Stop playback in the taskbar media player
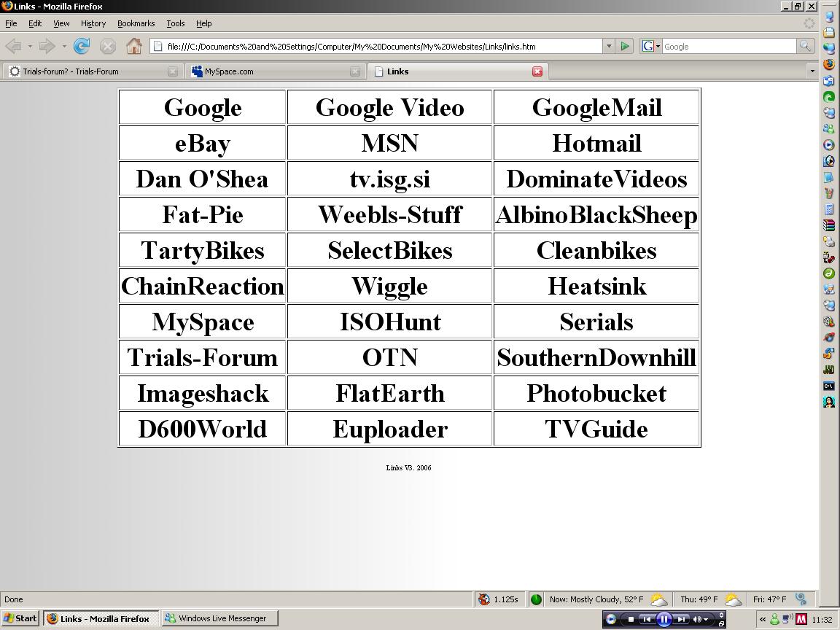This screenshot has height=630, width=840. [631, 620]
